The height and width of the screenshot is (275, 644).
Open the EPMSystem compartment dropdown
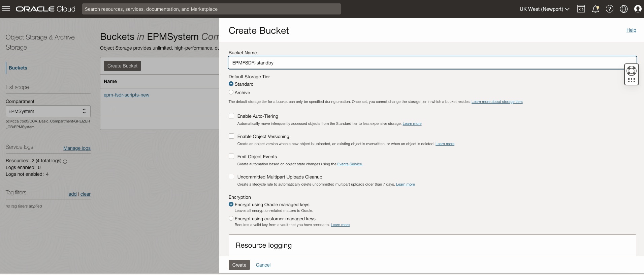pyautogui.click(x=48, y=111)
